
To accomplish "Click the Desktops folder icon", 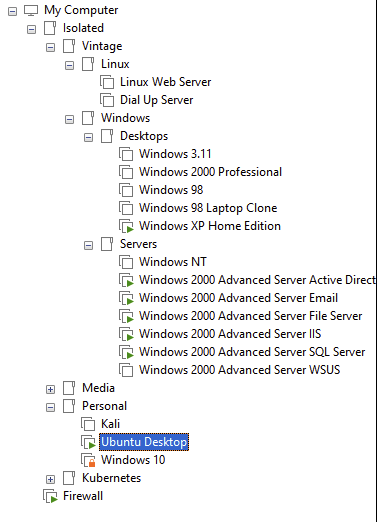I will coord(107,136).
